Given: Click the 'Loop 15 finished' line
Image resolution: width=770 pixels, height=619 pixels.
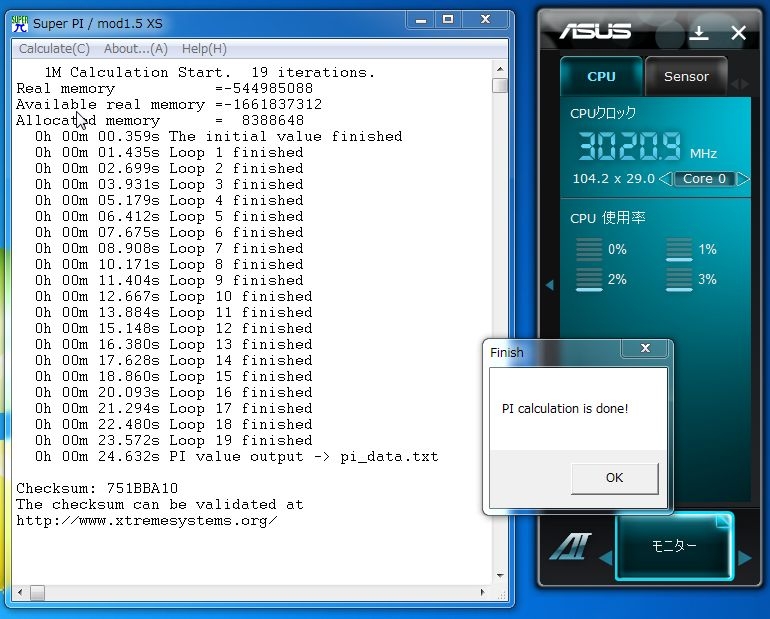Looking at the screenshot, I should (x=174, y=377).
